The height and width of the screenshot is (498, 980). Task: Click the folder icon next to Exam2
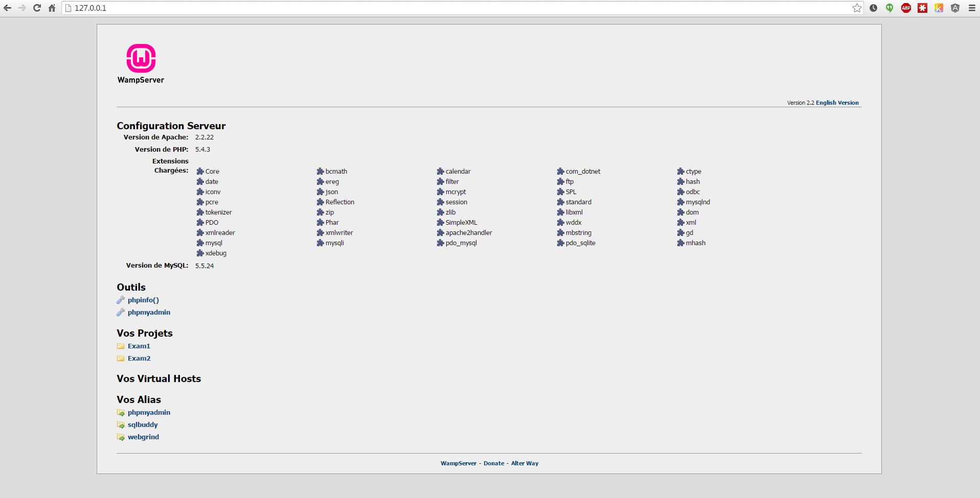tap(121, 359)
